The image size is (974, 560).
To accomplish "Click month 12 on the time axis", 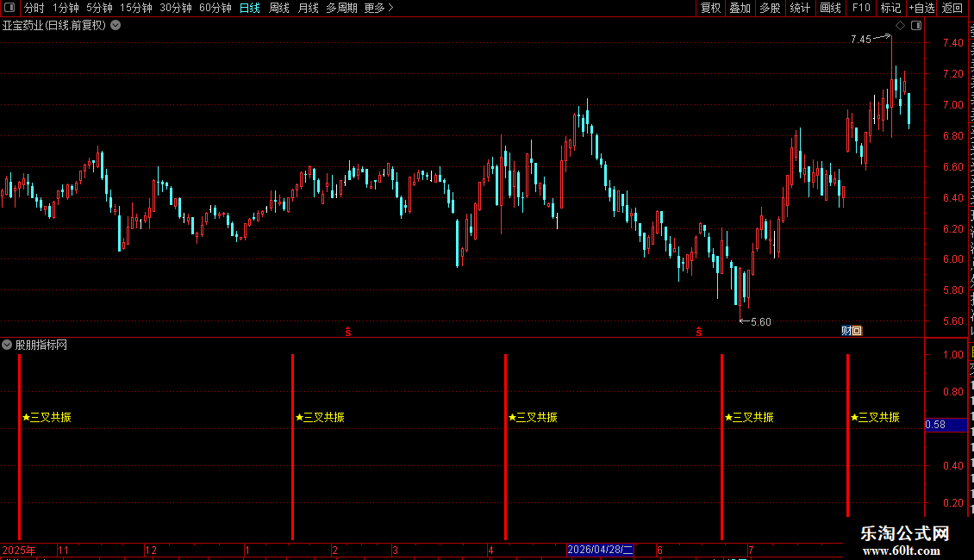I will [x=150, y=550].
